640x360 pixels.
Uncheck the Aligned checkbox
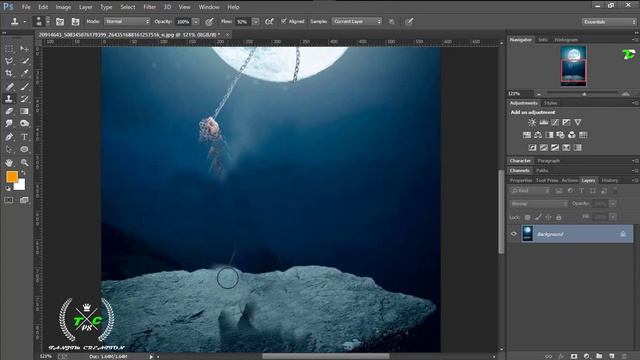pyautogui.click(x=284, y=21)
